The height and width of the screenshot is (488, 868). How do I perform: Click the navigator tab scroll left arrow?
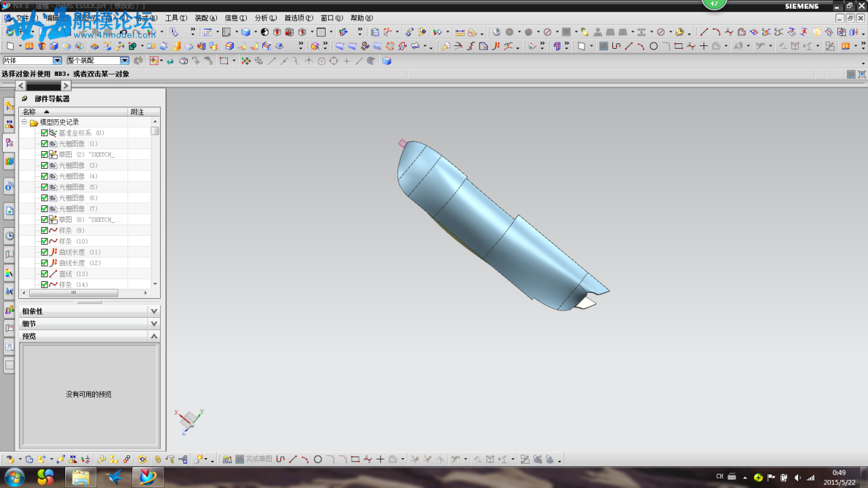pos(21,85)
